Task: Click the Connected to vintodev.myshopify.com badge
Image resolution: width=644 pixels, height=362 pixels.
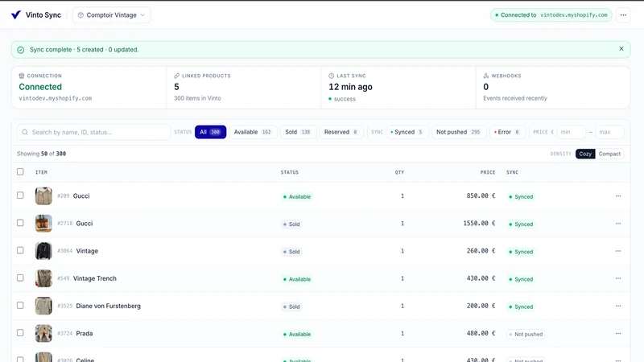Action: tap(551, 14)
